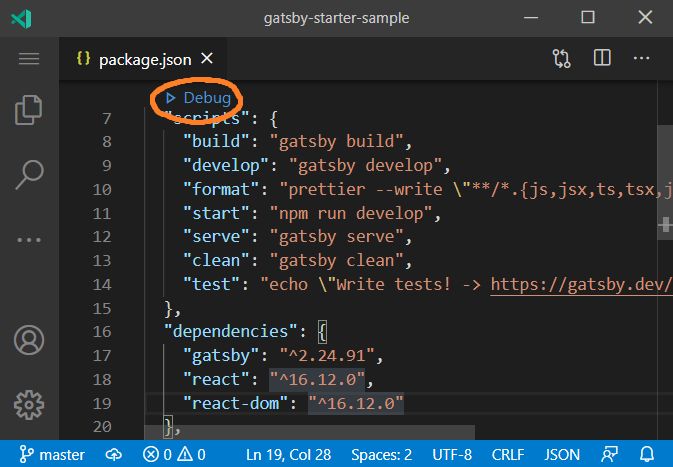Open editor More Actions ellipsis menu
The image size is (673, 467).
pos(641,58)
